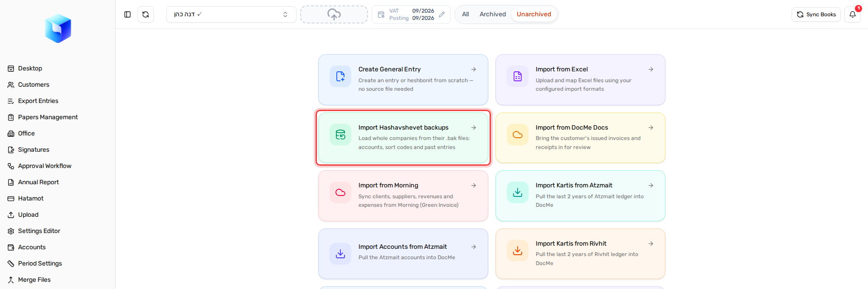Click the Signatures pen icon

point(11,150)
